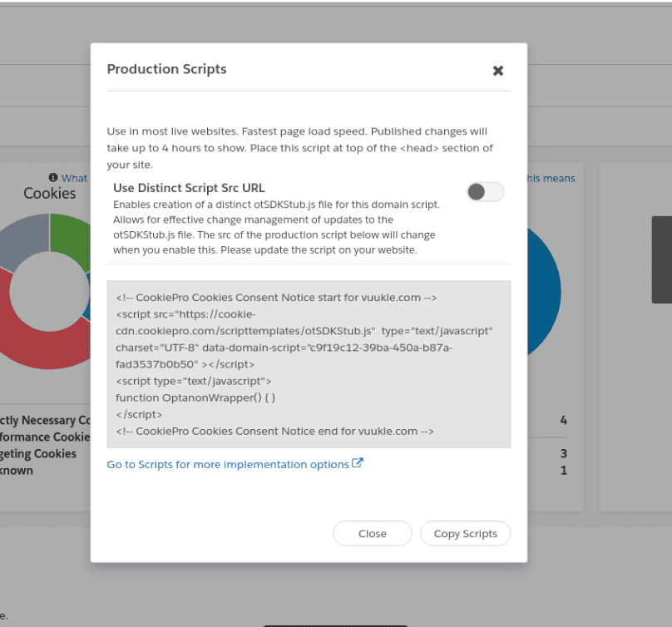The width and height of the screenshot is (672, 627).
Task: Click the "his means" link right of the dialog
Action: [x=551, y=178]
